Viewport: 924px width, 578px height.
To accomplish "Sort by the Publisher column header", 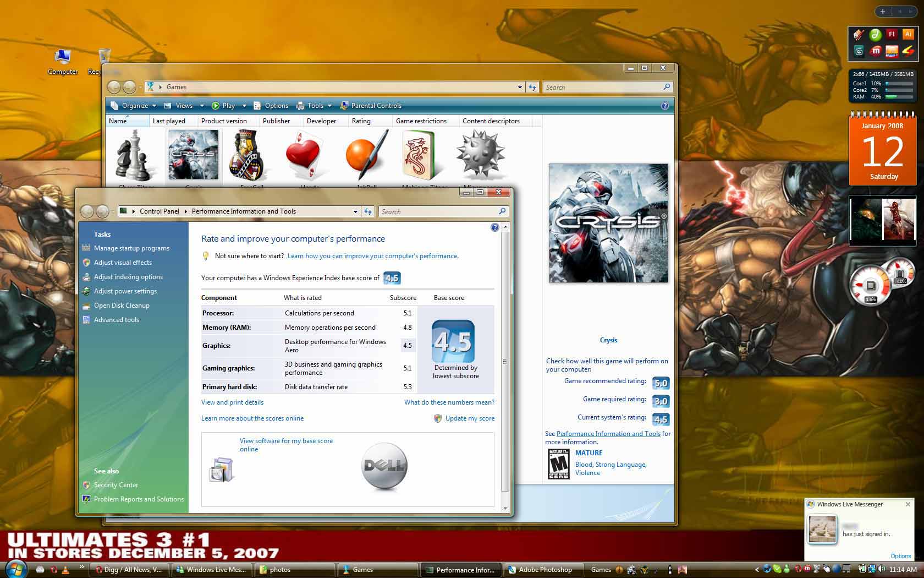I will pos(281,121).
